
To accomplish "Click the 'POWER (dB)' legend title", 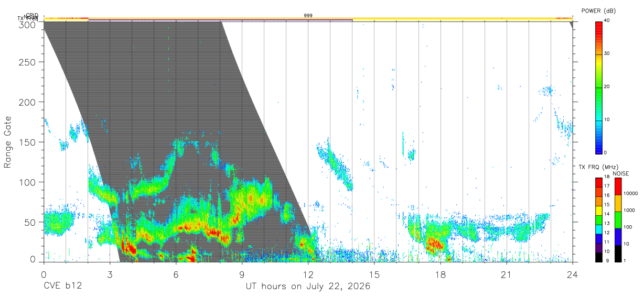I will [x=598, y=11].
